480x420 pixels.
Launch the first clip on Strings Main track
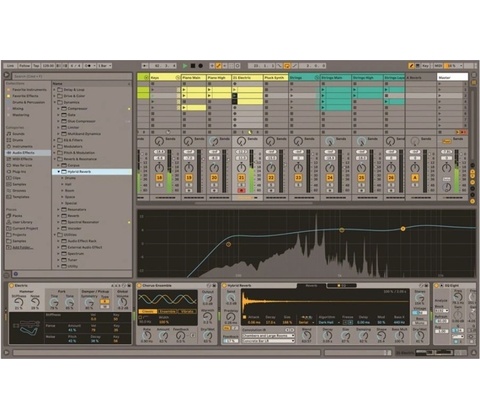point(323,90)
